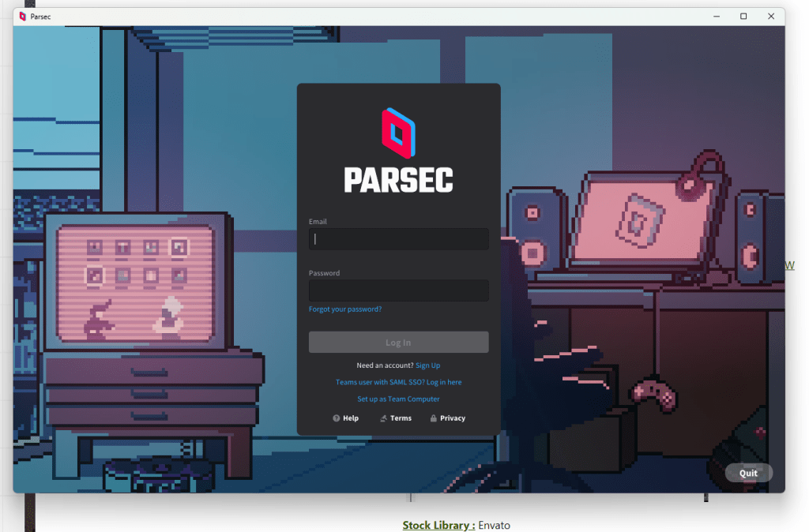Click the Quit button
The height and width of the screenshot is (532, 809).
tap(749, 474)
